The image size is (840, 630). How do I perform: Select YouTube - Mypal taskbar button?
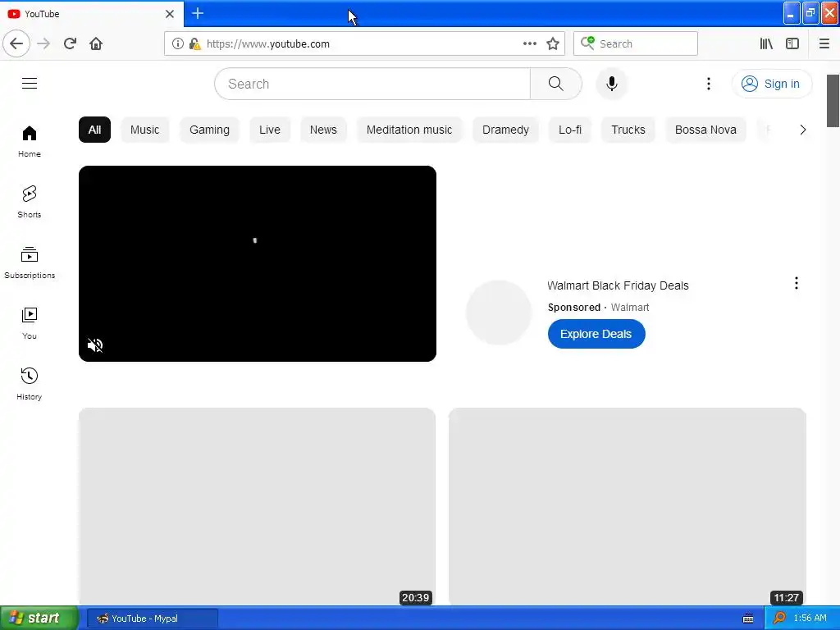pos(152,619)
